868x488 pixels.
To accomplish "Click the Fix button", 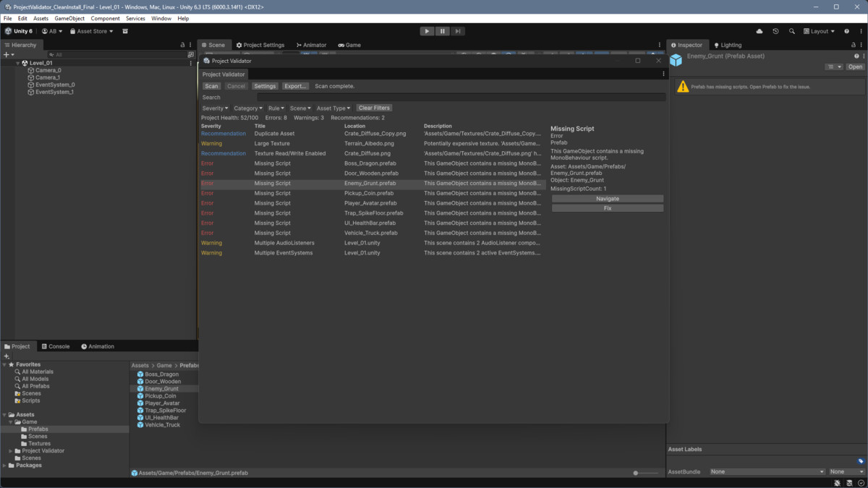I will click(x=608, y=208).
